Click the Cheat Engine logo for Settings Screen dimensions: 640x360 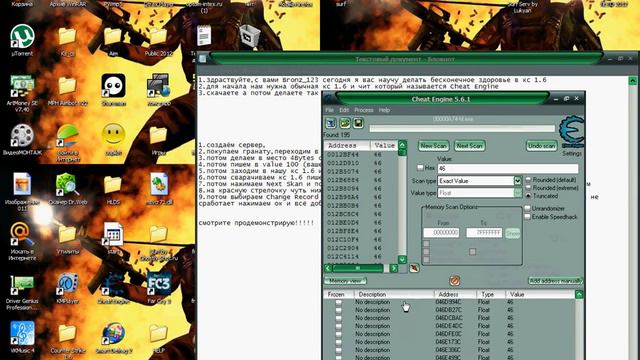(x=571, y=131)
